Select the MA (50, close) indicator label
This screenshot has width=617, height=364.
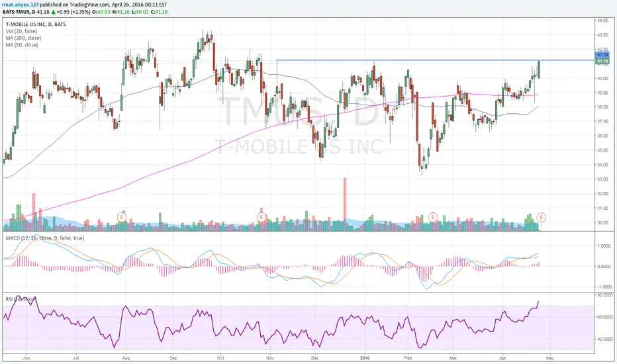tap(22, 45)
